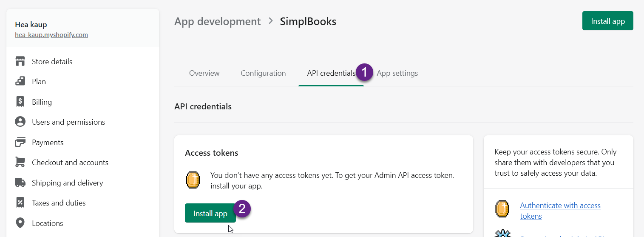
Task: Click the Plan icon in sidebar
Action: [20, 82]
